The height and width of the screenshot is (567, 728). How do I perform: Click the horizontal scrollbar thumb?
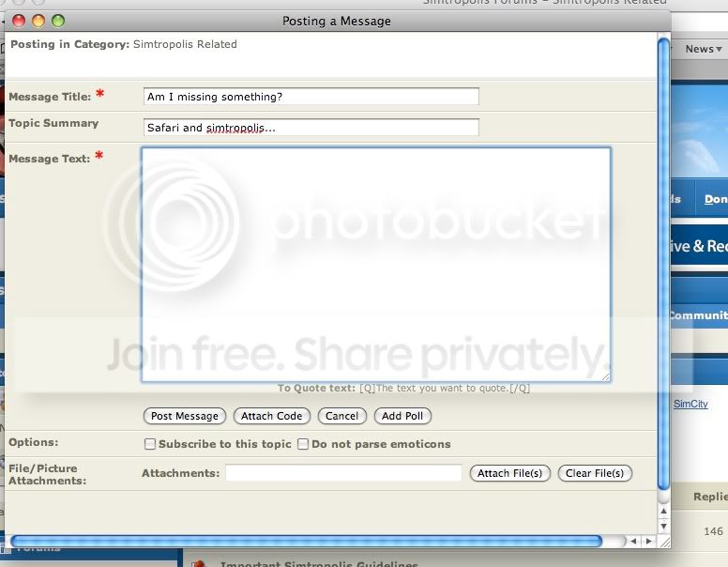click(307, 541)
